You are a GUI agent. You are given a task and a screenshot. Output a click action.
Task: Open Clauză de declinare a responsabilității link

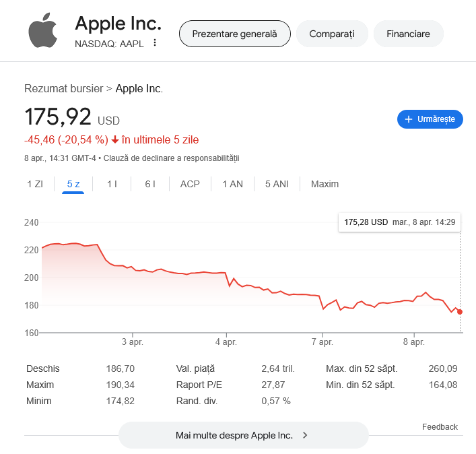point(172,158)
